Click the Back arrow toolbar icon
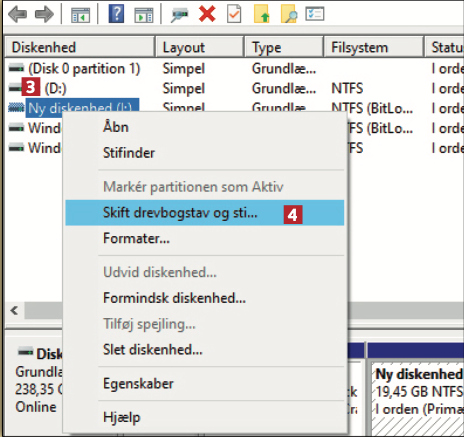This screenshot has width=464, height=437. pos(17,14)
